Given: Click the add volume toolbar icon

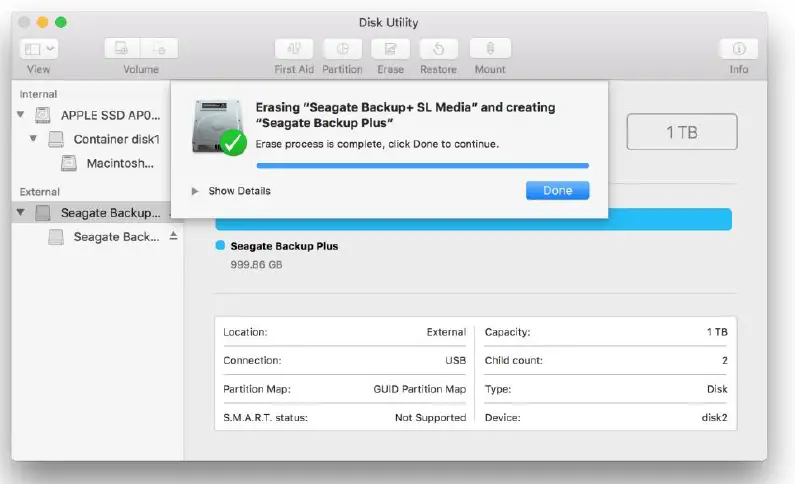Looking at the screenshot, I should 122,49.
